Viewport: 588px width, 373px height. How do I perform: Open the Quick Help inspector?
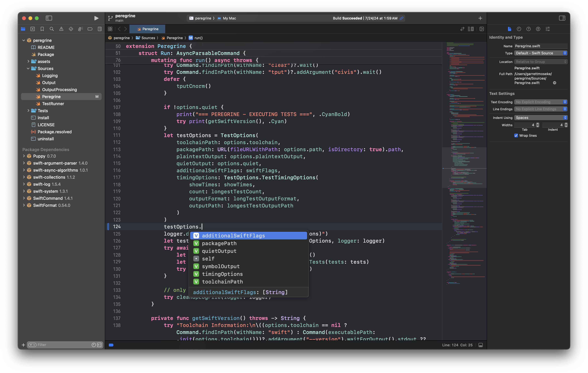click(x=529, y=29)
